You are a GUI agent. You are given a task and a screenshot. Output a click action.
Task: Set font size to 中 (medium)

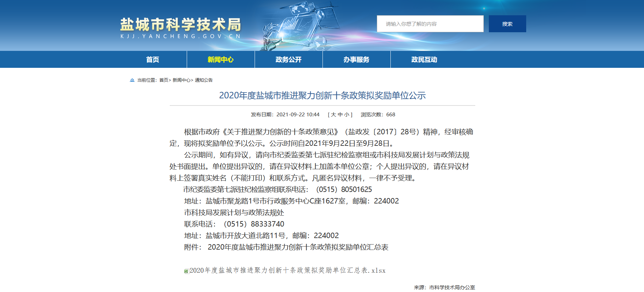pos(340,115)
